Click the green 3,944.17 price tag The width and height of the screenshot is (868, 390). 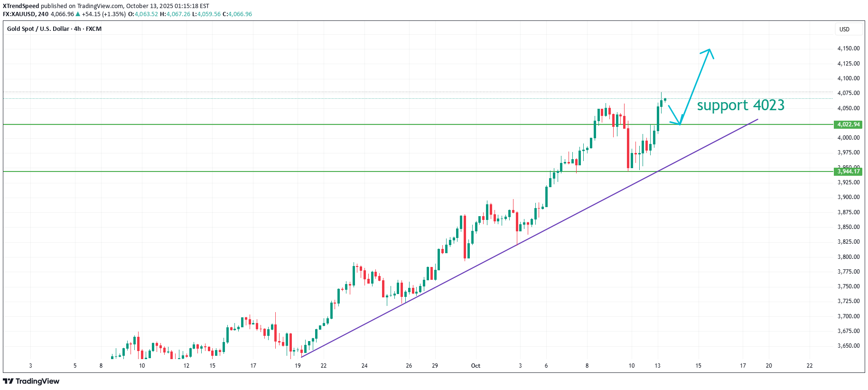pos(848,171)
